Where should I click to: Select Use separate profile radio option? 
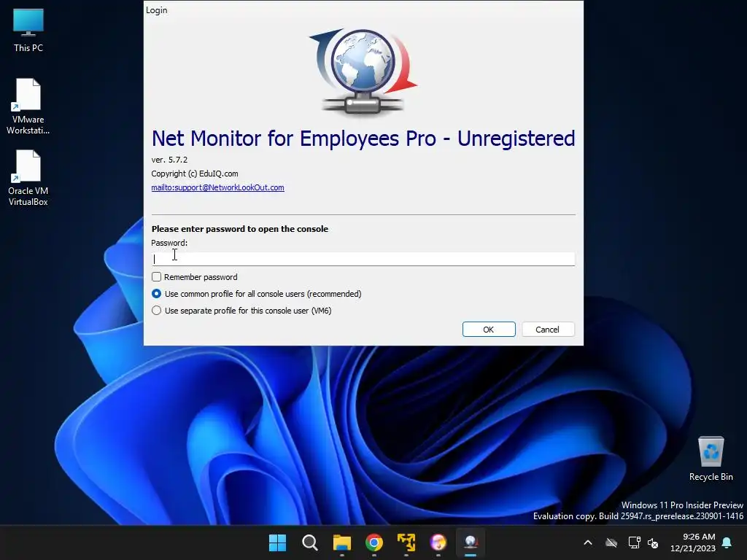pos(156,311)
